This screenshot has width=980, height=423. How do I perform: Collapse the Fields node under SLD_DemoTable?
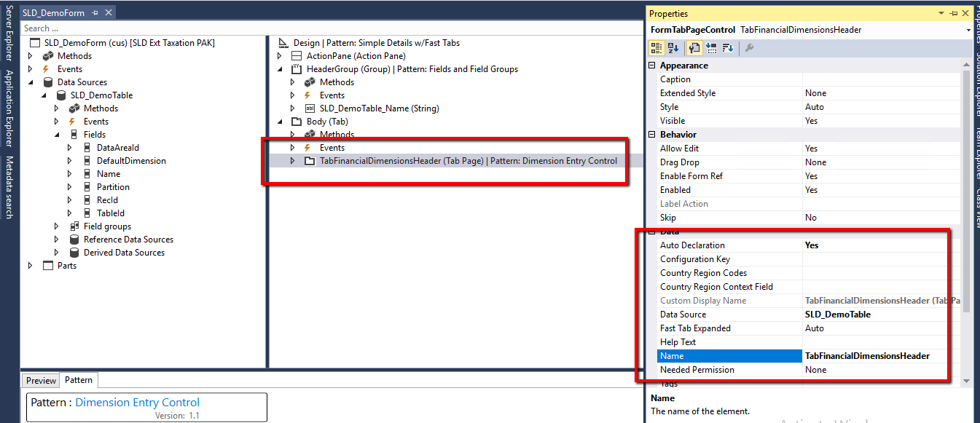(x=57, y=134)
